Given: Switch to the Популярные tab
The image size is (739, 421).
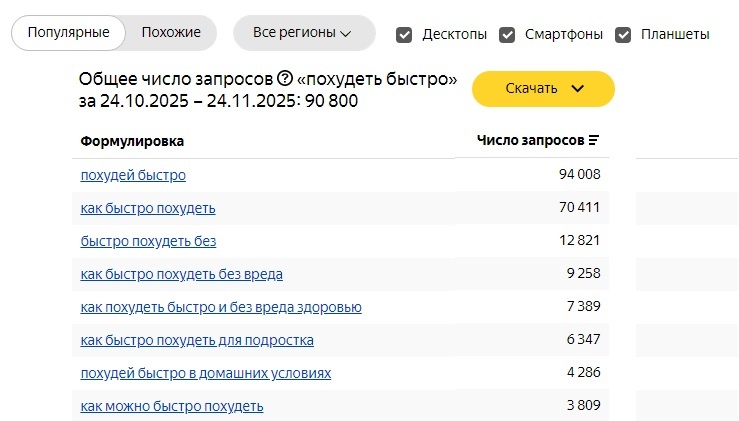Looking at the screenshot, I should (69, 33).
